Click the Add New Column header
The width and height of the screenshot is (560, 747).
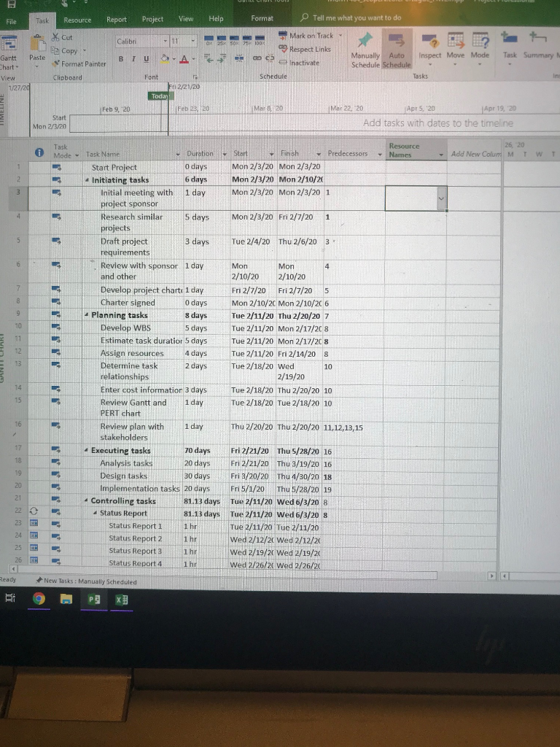(475, 154)
